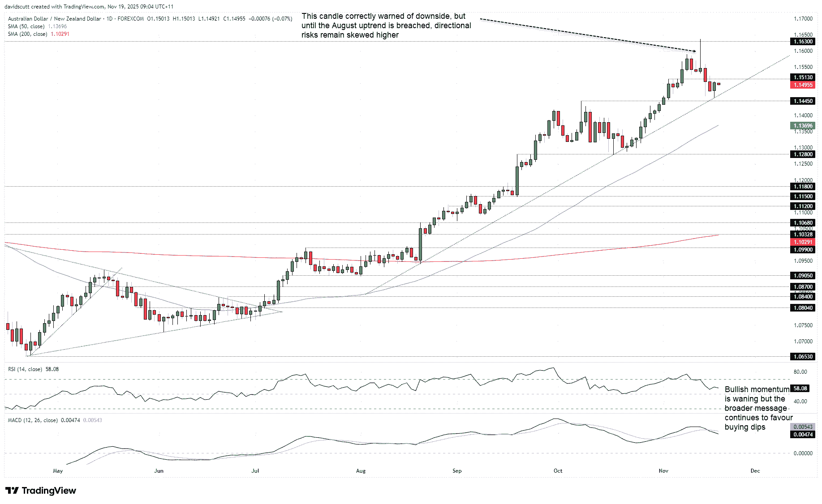Click the TradingView wordmark at bottom left
The height and width of the screenshot is (504, 822).
point(51,491)
